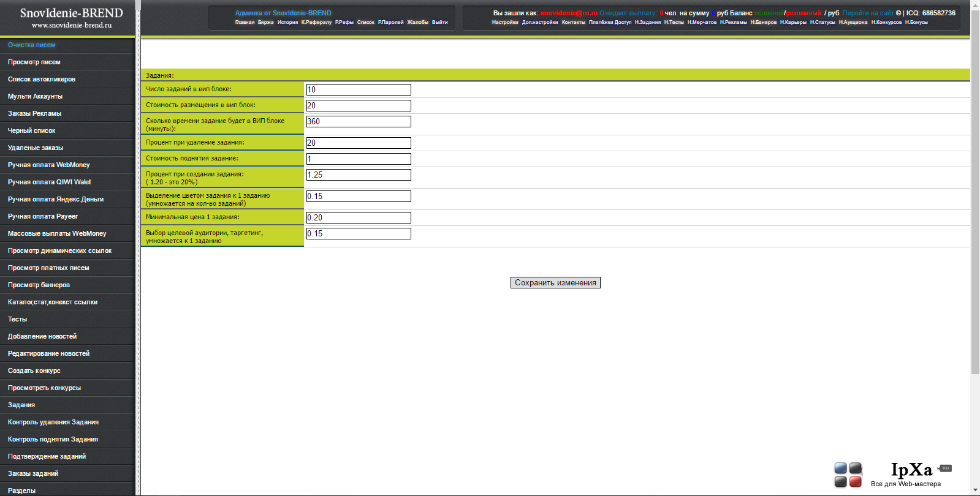Open the Главная top menu link
The width and height of the screenshot is (980, 496).
[x=245, y=23]
